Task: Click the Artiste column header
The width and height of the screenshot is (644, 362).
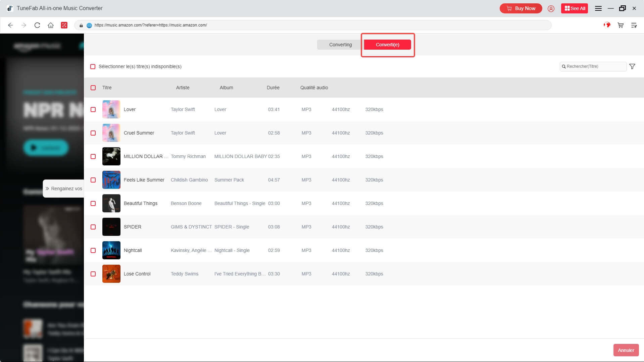Action: pyautogui.click(x=183, y=88)
